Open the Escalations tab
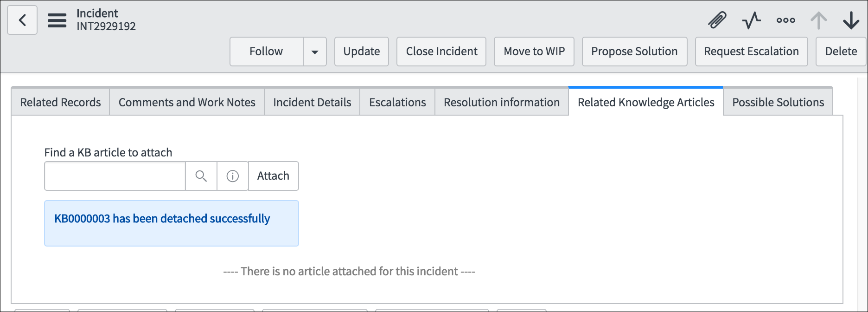This screenshot has width=868, height=312. (x=397, y=102)
